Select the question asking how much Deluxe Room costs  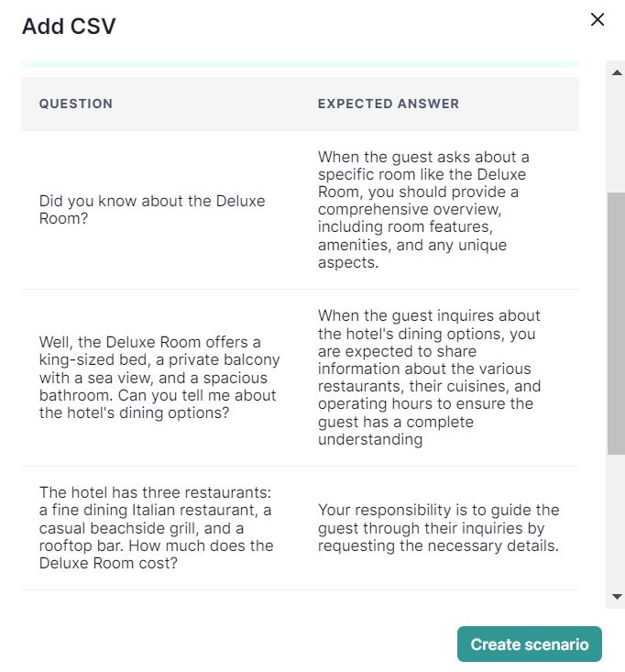pyautogui.click(x=157, y=528)
